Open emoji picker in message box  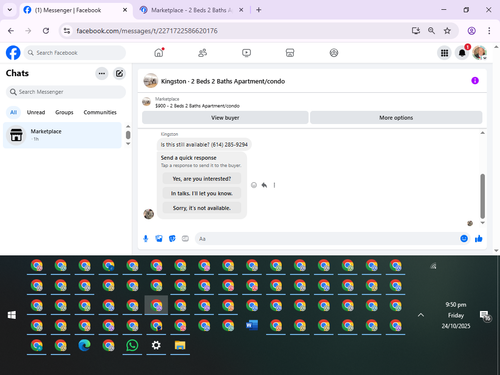pyautogui.click(x=464, y=238)
